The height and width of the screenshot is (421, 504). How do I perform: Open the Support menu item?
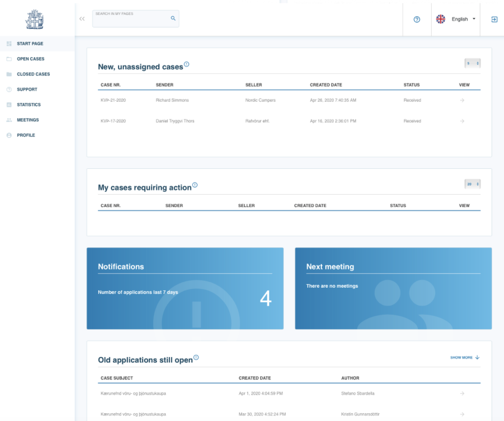pyautogui.click(x=37, y=90)
